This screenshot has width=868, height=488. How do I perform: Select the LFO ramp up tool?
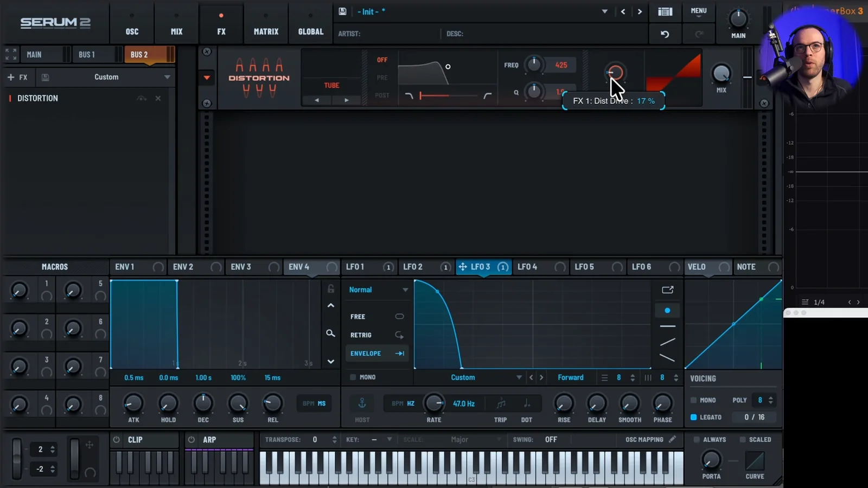click(x=667, y=342)
